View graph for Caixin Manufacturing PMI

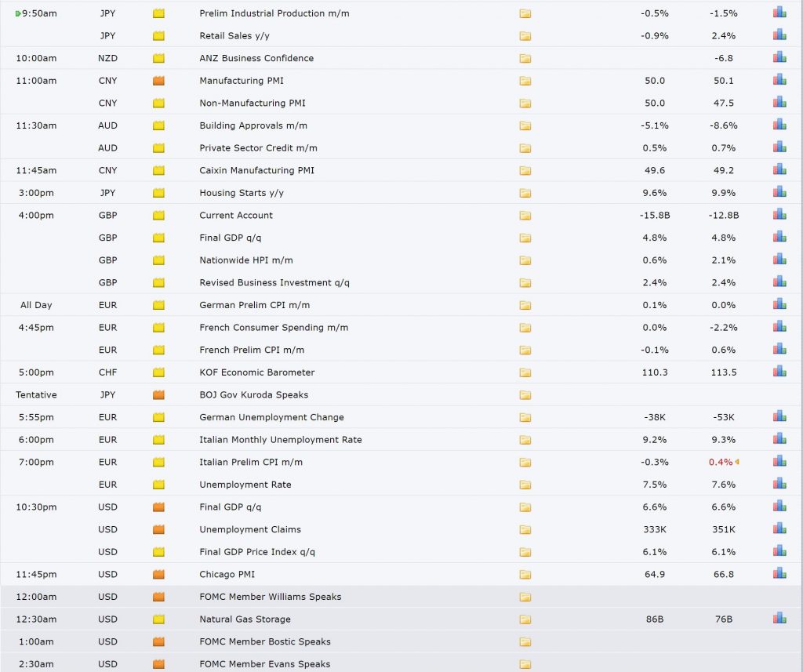pos(779,169)
